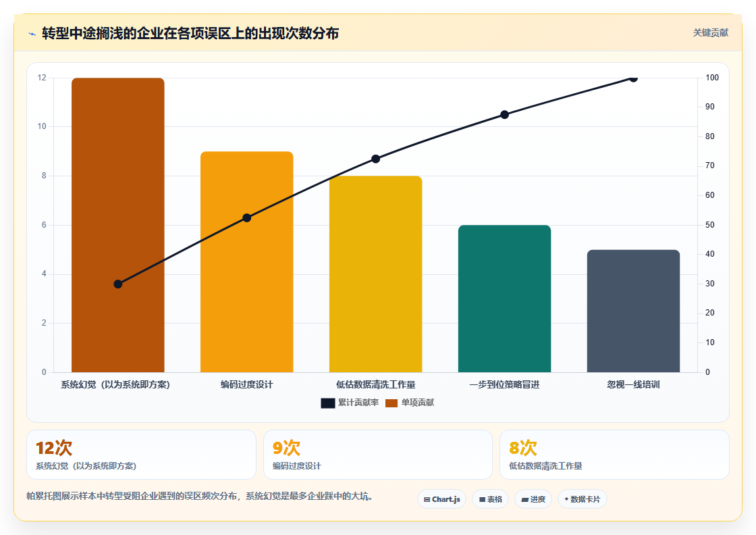Click the sparkle icon in the 数据卡片 chip
Image resolution: width=756 pixels, height=535 pixels.
coord(566,499)
